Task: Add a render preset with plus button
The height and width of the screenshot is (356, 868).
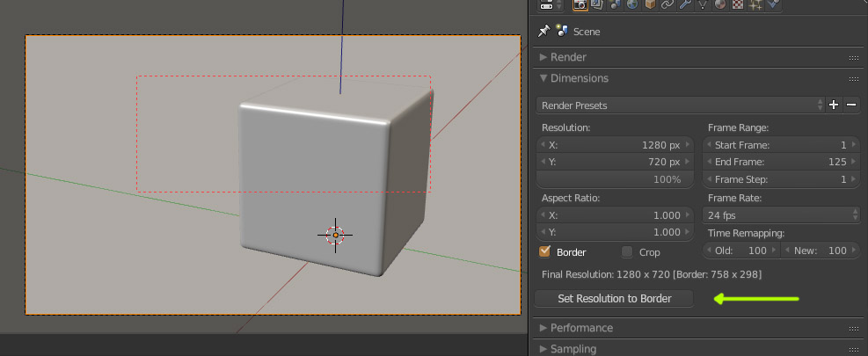Action: 834,105
